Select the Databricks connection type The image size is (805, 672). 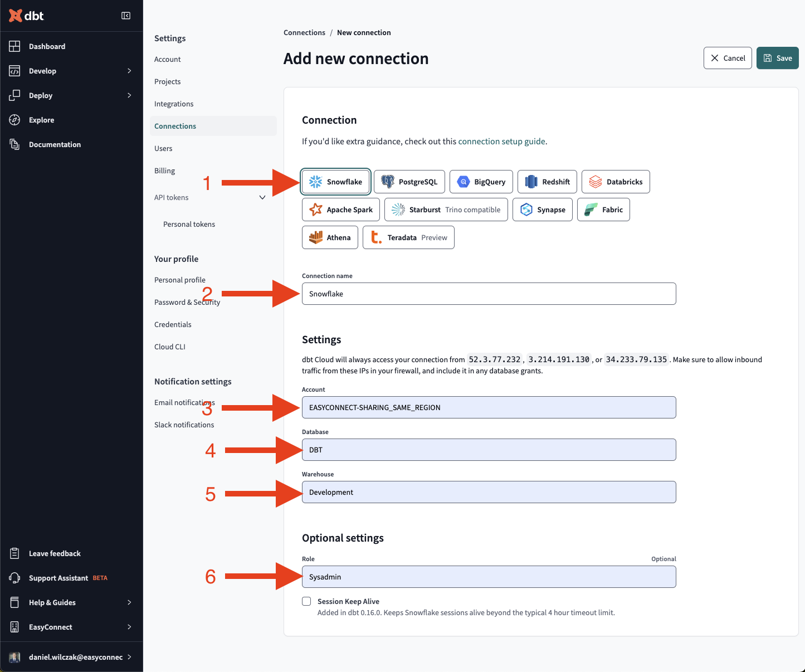point(616,182)
